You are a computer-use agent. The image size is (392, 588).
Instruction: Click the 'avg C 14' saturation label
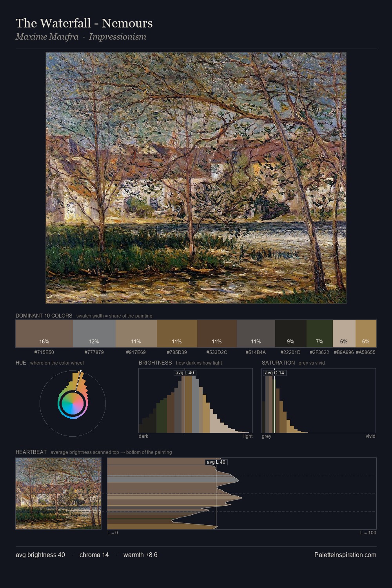[274, 373]
